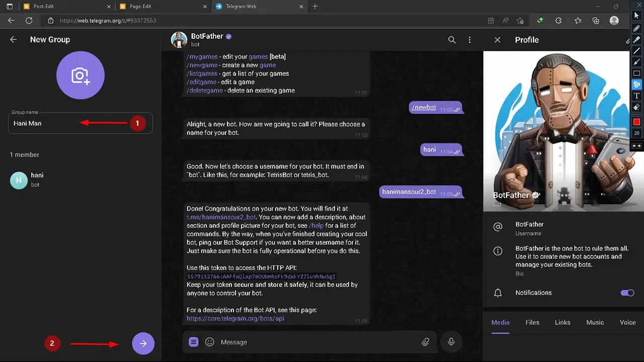This screenshot has height=362, width=644.
Task: Open the BotFather avatar in chat header
Action: (x=179, y=40)
